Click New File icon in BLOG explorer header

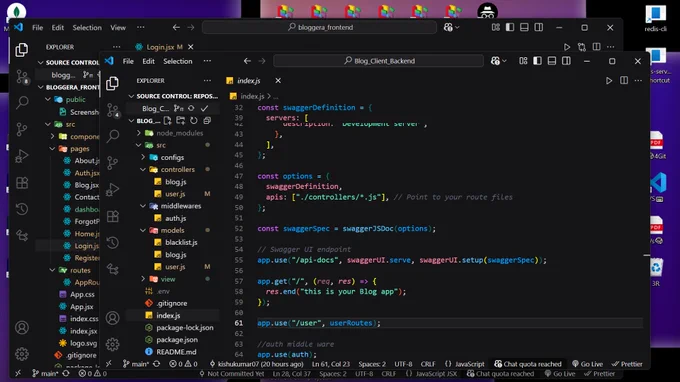167,121
